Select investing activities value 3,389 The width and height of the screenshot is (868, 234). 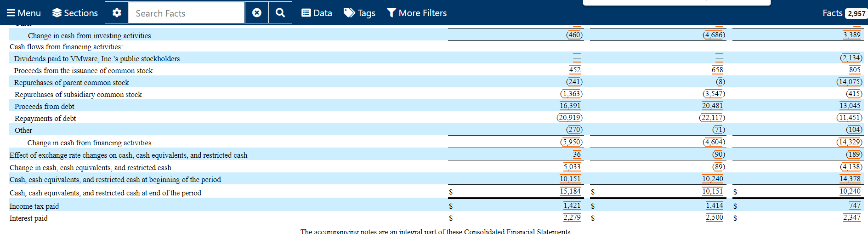(x=851, y=34)
